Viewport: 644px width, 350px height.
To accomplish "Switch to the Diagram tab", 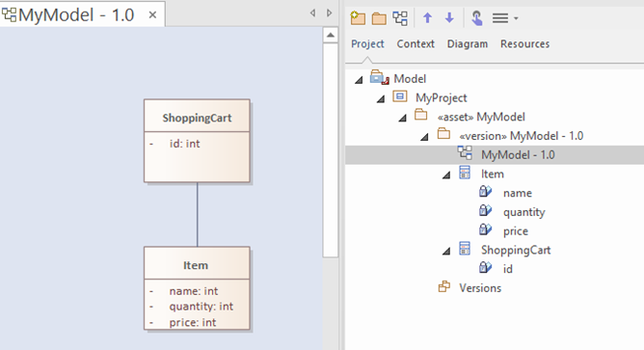I will coord(468,44).
